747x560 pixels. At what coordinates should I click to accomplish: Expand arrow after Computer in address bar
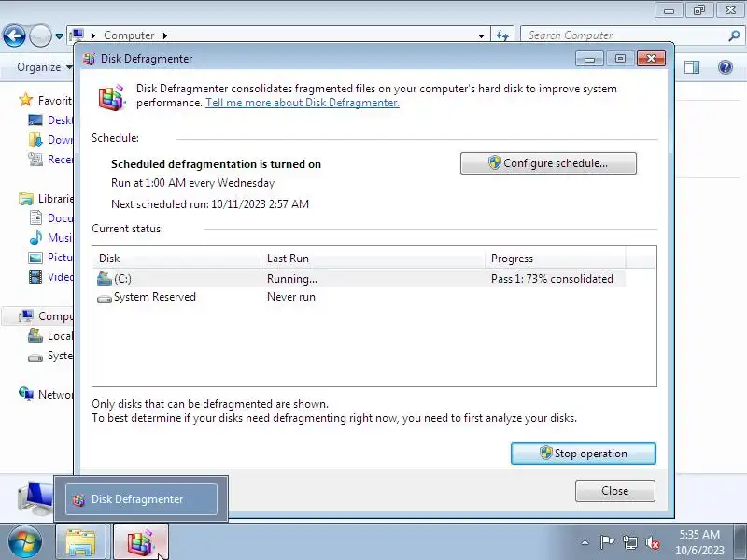[x=165, y=35]
